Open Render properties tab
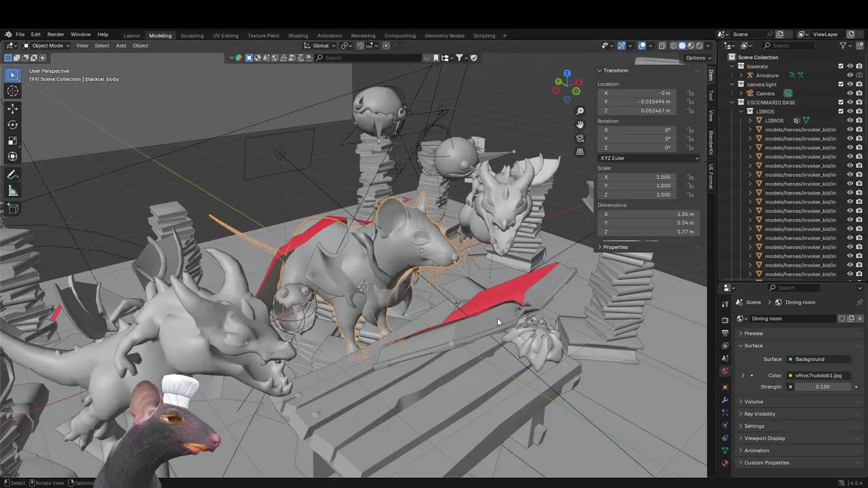 coord(725,320)
